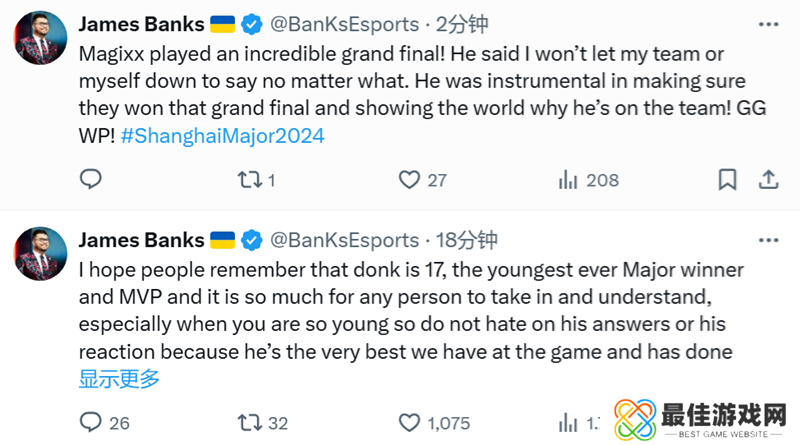
Task: Reply to the donk MVP tweet
Action: click(91, 422)
